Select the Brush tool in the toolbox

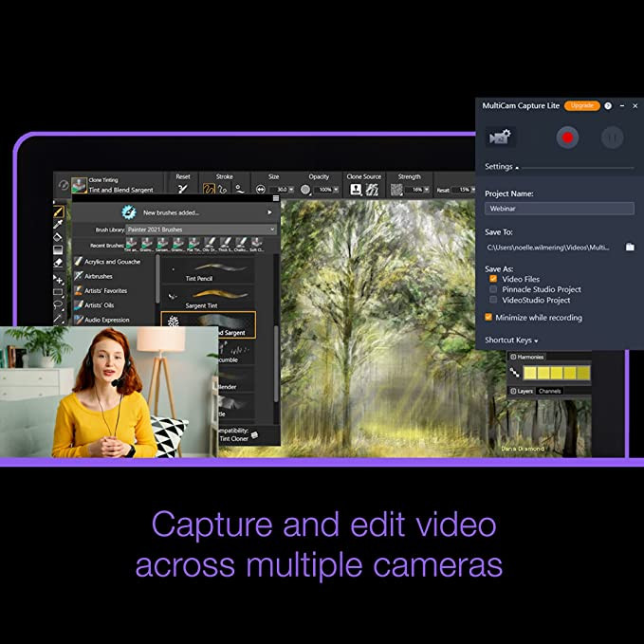point(59,212)
